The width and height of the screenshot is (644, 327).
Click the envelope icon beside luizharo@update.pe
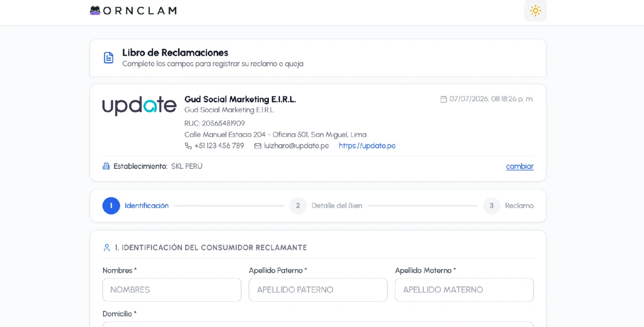pyautogui.click(x=258, y=146)
